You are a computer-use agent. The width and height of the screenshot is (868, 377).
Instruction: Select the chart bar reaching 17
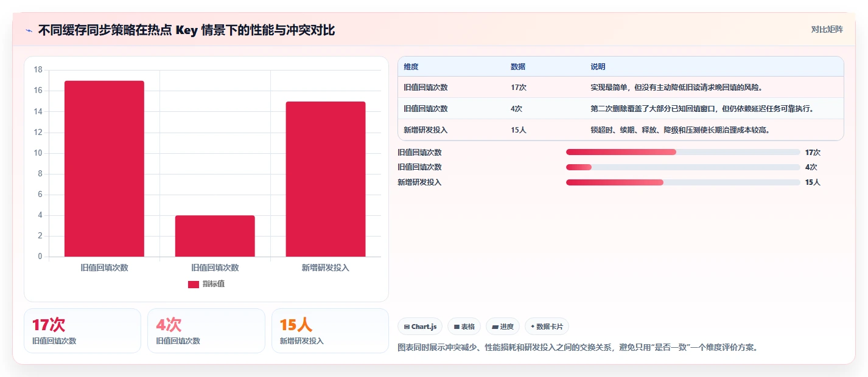click(104, 168)
